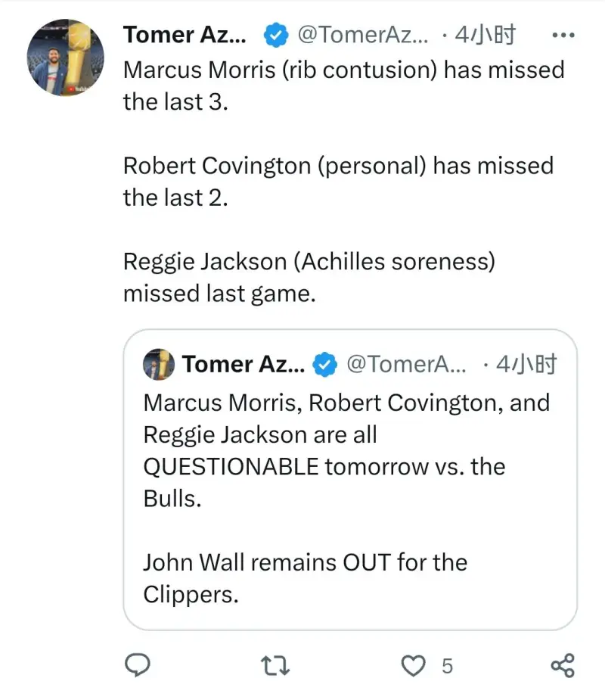Open Tomer Az... name in quoted tweet

tap(244, 364)
